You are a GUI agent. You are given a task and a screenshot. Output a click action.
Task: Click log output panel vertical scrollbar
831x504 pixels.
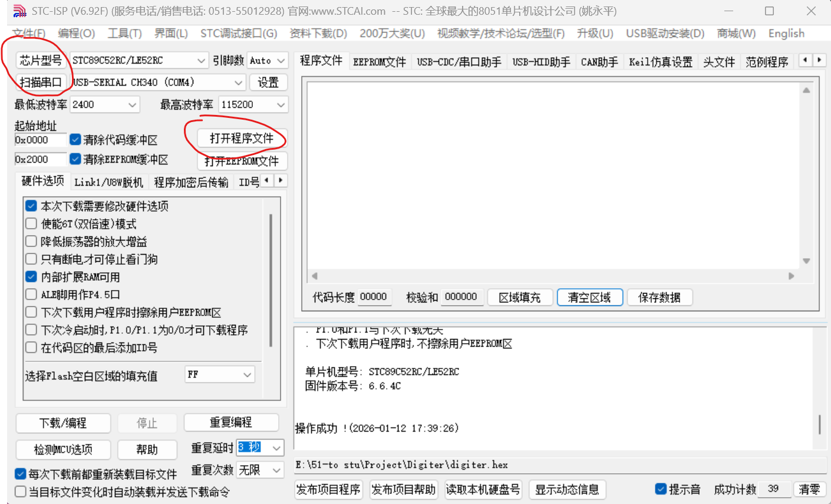click(820, 424)
